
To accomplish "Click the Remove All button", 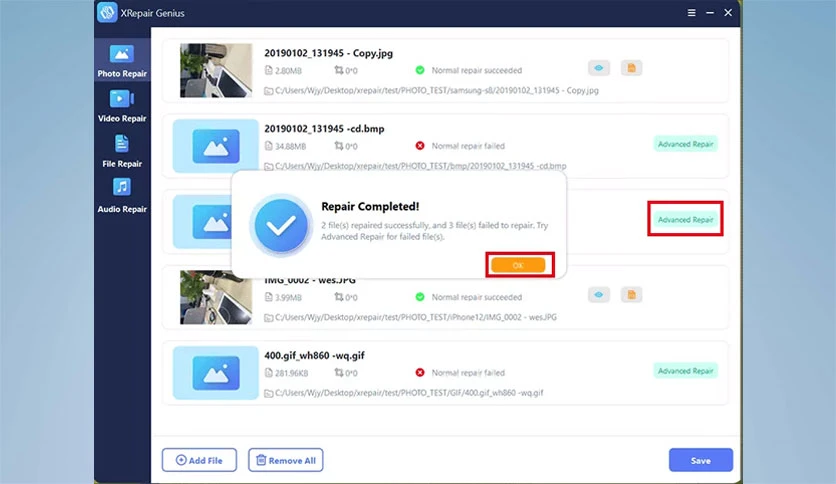I will pos(286,460).
